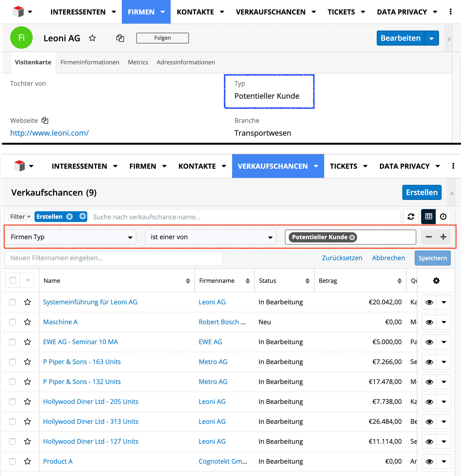
Task: Switch to table list view
Action: pyautogui.click(x=428, y=217)
